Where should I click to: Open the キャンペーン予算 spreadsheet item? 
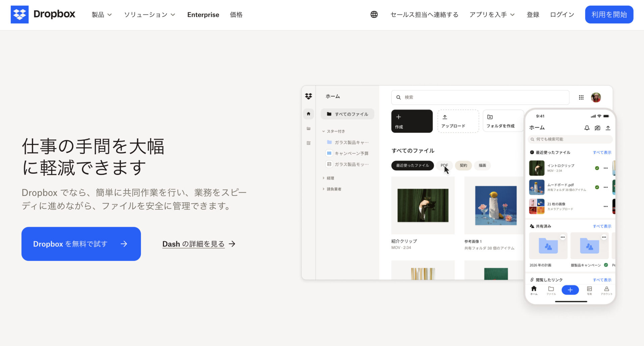[347, 153]
